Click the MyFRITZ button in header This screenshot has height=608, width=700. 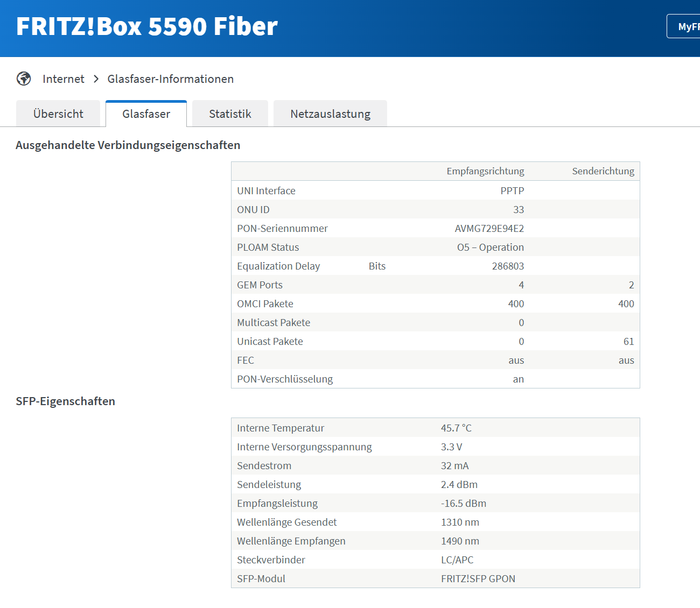684,26
